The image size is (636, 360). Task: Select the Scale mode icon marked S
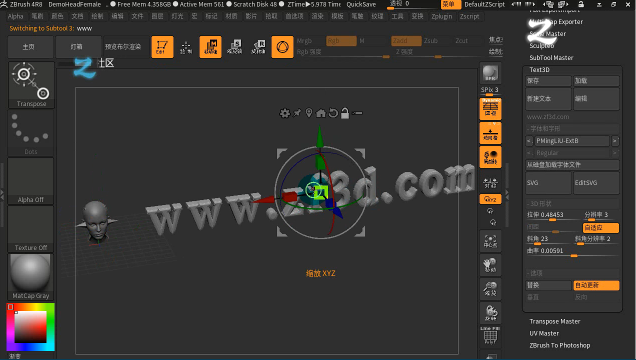pos(234,47)
